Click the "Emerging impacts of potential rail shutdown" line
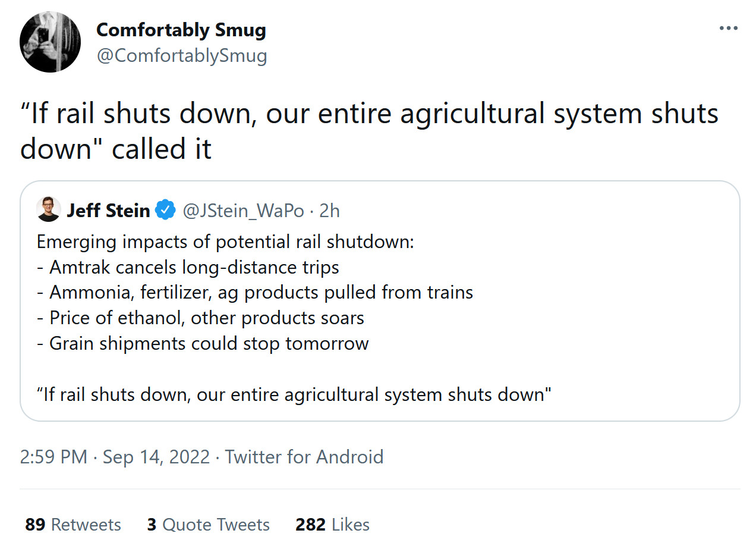Viewport: 756px width, 552px height. pos(225,243)
